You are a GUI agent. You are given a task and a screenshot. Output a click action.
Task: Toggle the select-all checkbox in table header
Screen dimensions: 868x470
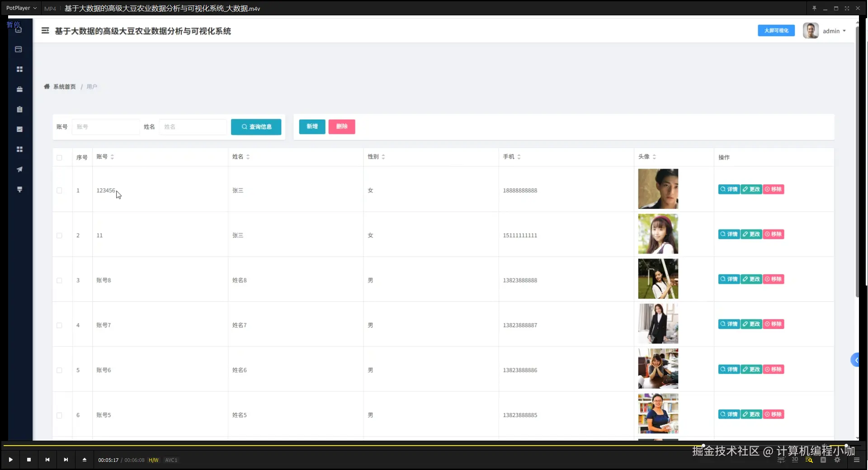tap(59, 158)
